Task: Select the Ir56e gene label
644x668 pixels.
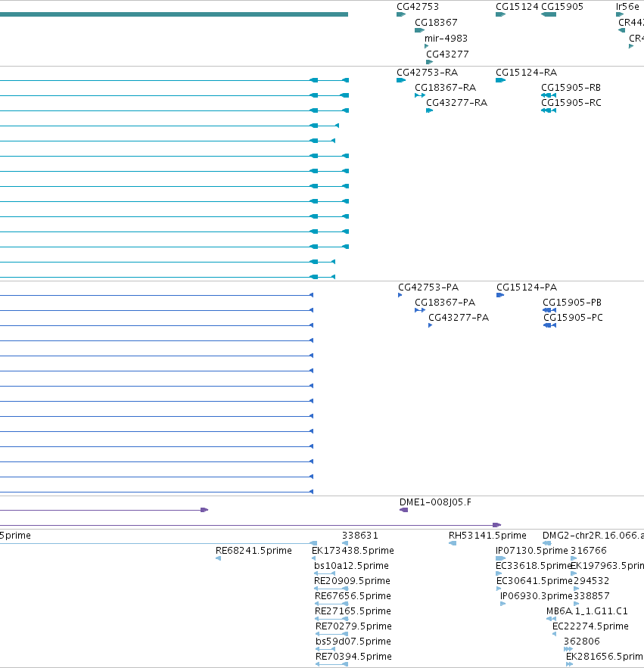Action: click(627, 7)
